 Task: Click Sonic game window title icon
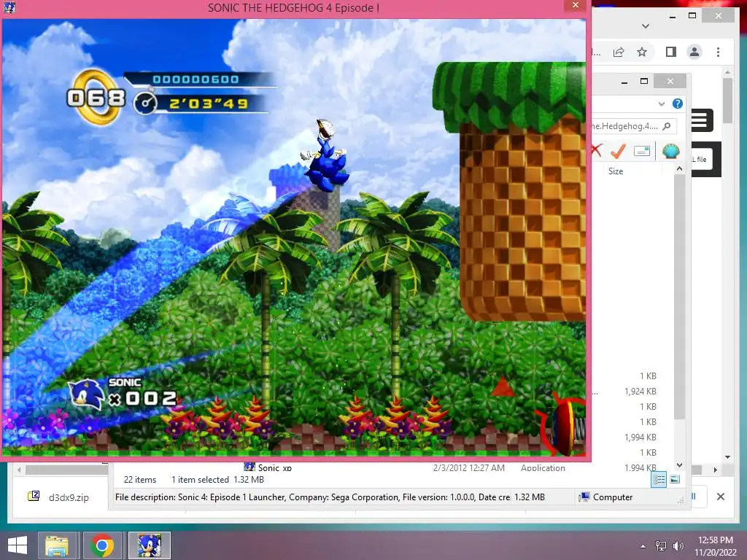(9, 7)
